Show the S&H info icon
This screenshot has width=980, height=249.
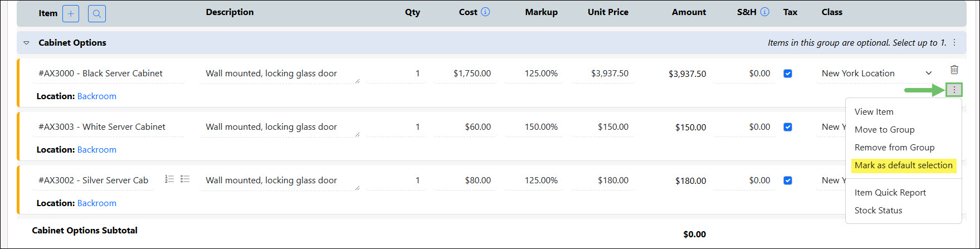coord(765,12)
